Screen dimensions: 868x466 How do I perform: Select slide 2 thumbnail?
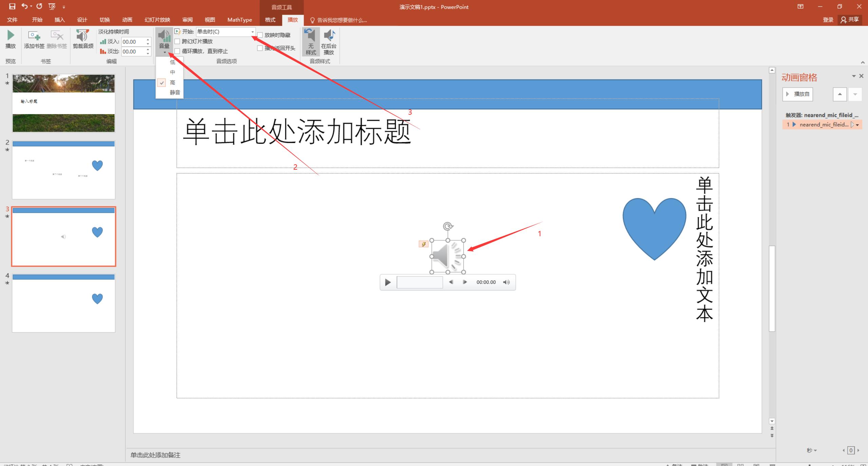tap(63, 170)
